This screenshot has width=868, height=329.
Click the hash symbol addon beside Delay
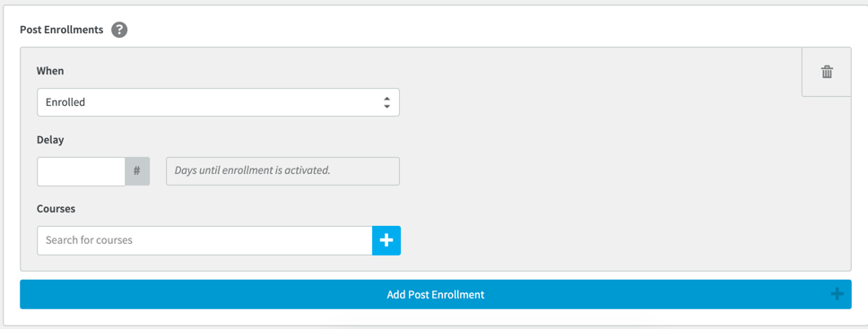tap(137, 171)
